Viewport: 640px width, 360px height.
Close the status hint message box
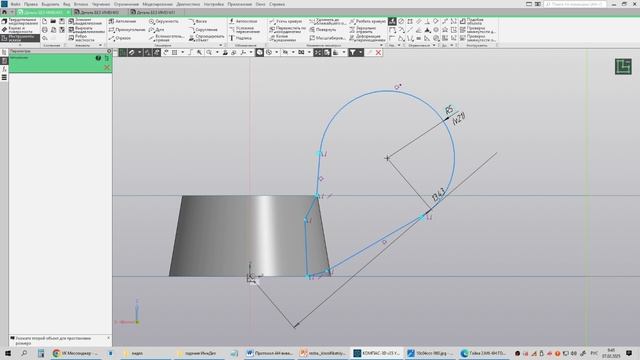click(x=109, y=338)
